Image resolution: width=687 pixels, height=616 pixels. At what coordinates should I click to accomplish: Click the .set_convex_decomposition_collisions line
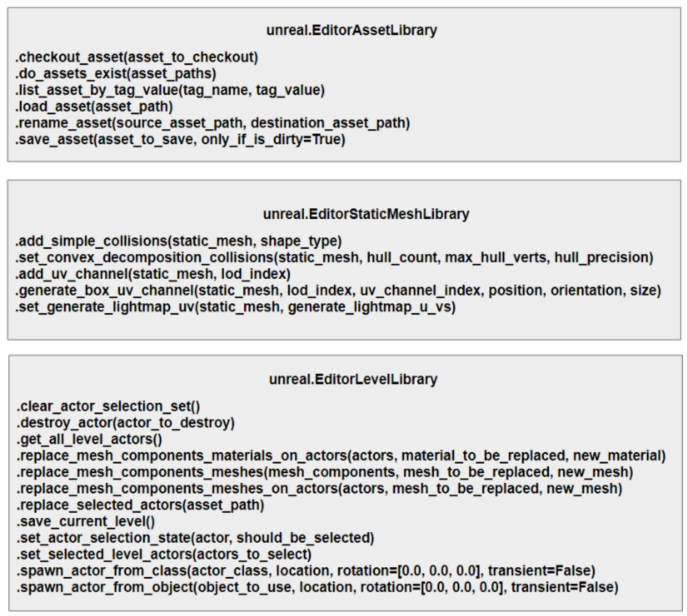coord(334,257)
